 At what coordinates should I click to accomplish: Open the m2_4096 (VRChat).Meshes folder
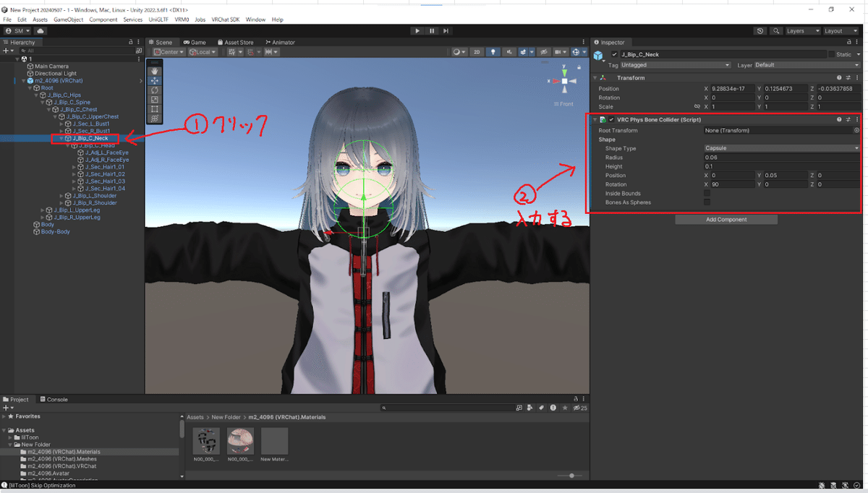point(64,459)
